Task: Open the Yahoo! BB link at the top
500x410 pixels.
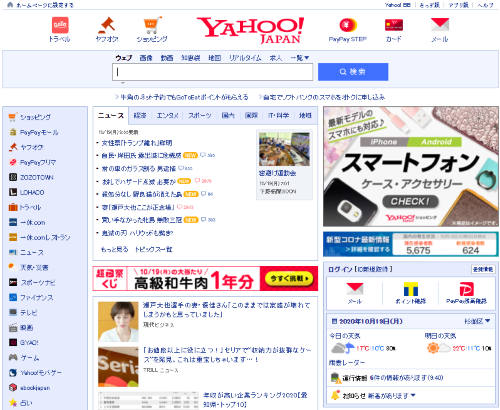Action: pos(397,5)
